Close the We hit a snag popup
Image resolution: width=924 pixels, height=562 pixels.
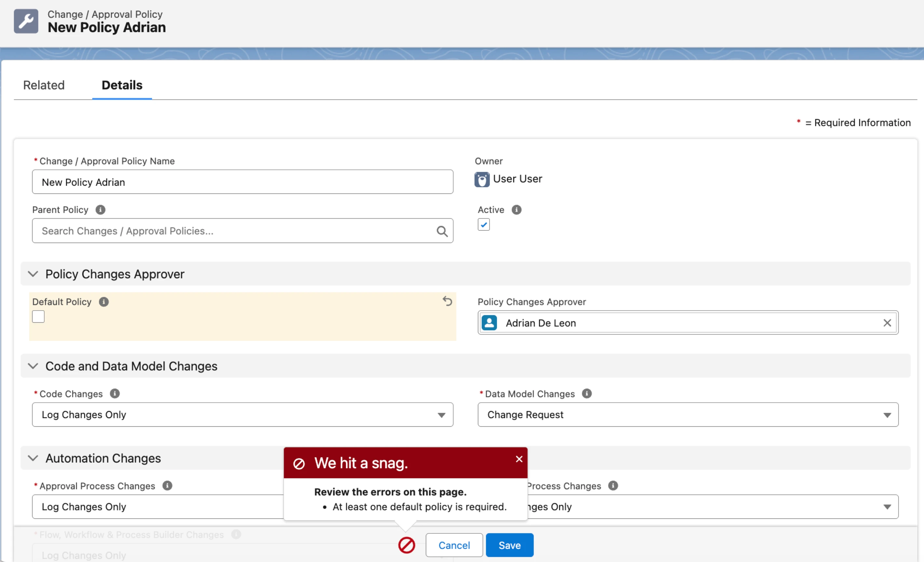(x=519, y=459)
